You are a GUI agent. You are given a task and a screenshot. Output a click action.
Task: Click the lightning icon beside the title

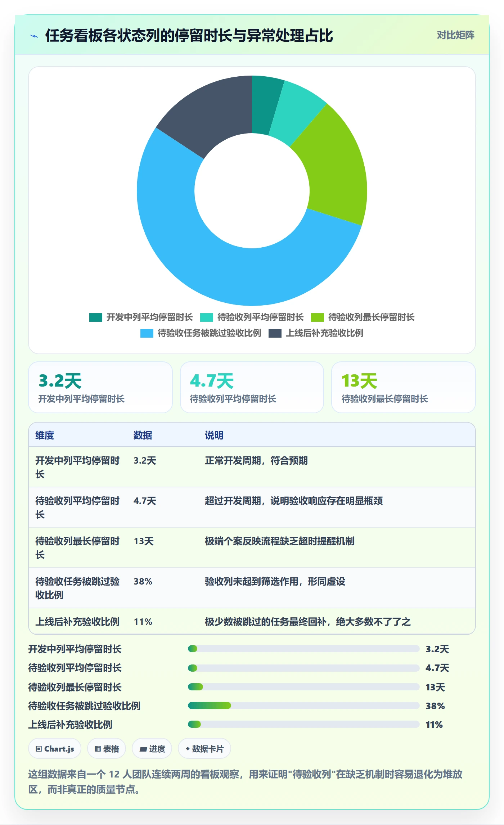34,36
